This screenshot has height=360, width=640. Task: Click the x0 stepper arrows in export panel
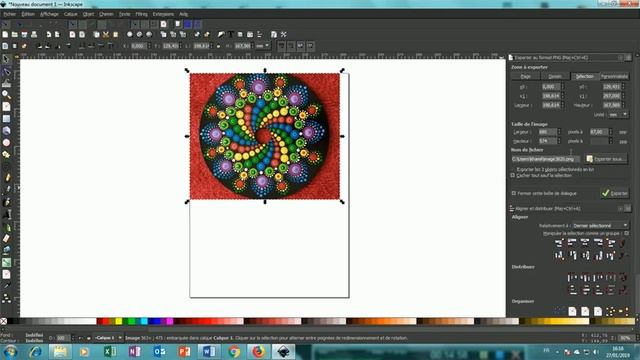click(562, 87)
